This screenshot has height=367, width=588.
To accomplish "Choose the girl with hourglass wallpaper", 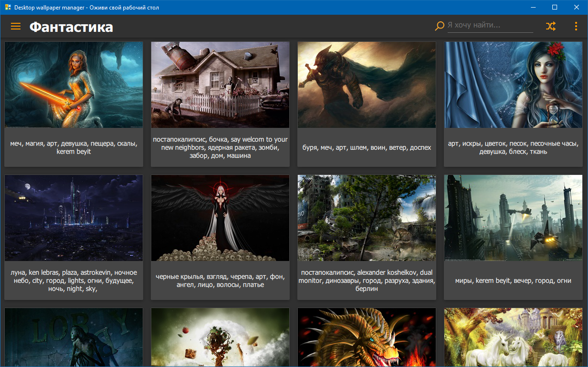I will 513,85.
